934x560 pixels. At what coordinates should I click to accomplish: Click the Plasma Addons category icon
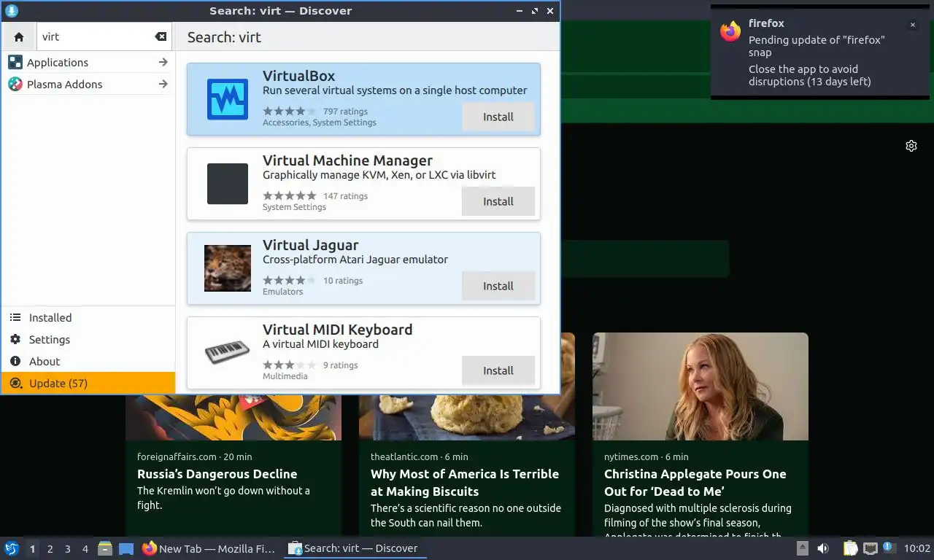15,84
